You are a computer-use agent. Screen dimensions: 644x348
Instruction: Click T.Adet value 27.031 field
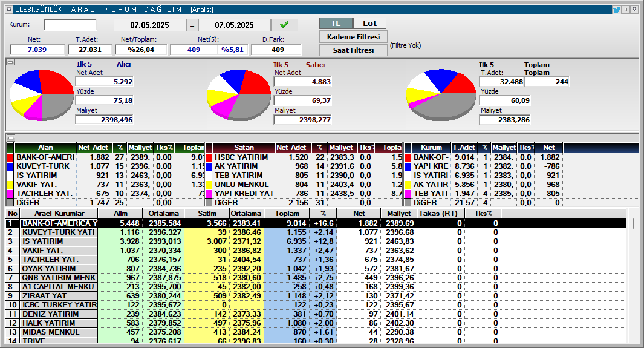tap(90, 50)
